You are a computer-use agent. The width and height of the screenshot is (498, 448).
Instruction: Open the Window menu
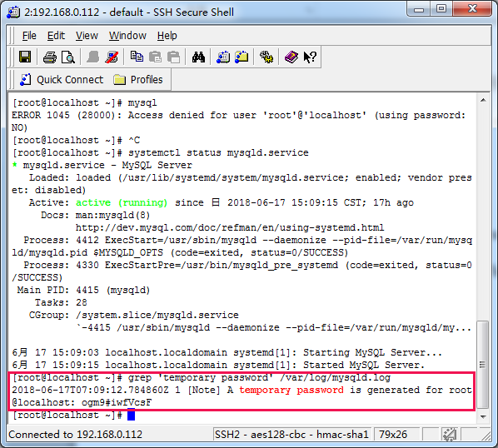coord(127,36)
